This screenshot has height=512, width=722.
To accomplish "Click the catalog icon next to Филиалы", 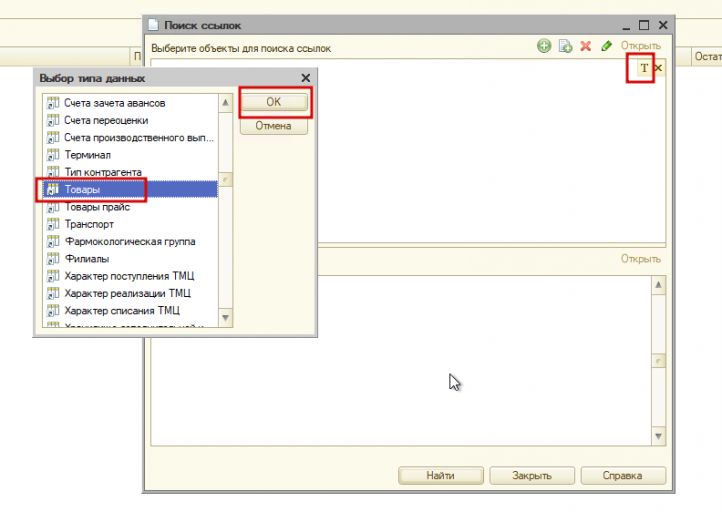I will [53, 258].
